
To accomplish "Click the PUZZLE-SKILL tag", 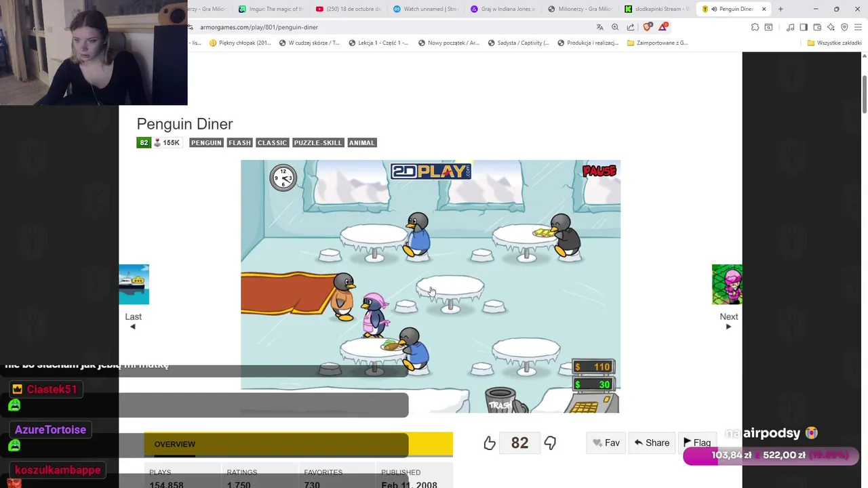I will (318, 142).
